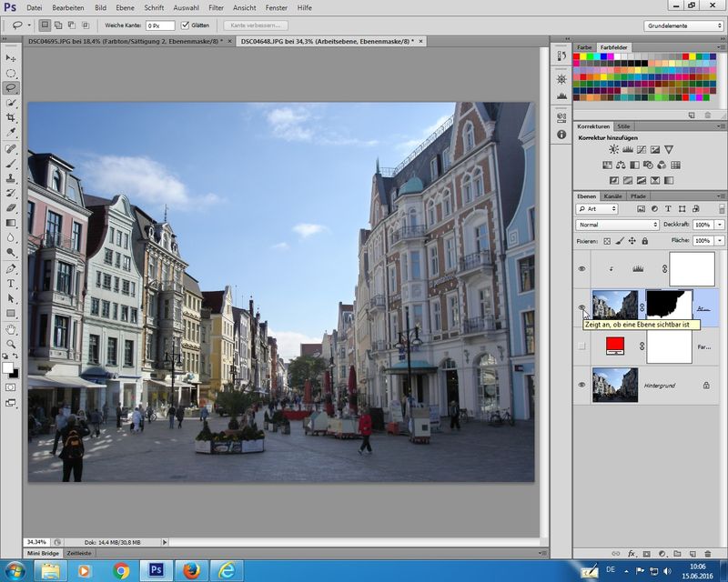Open the Filter menu
The height and width of the screenshot is (582, 728).
click(216, 7)
